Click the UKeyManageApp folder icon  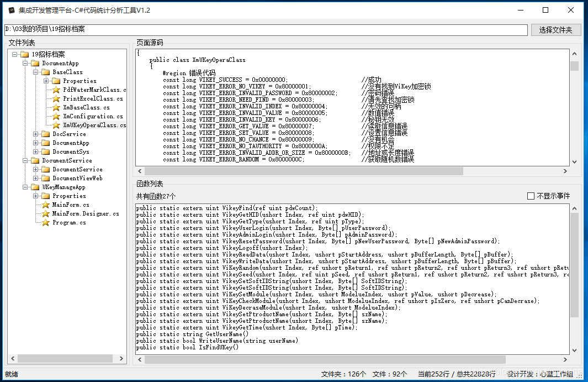[35, 187]
